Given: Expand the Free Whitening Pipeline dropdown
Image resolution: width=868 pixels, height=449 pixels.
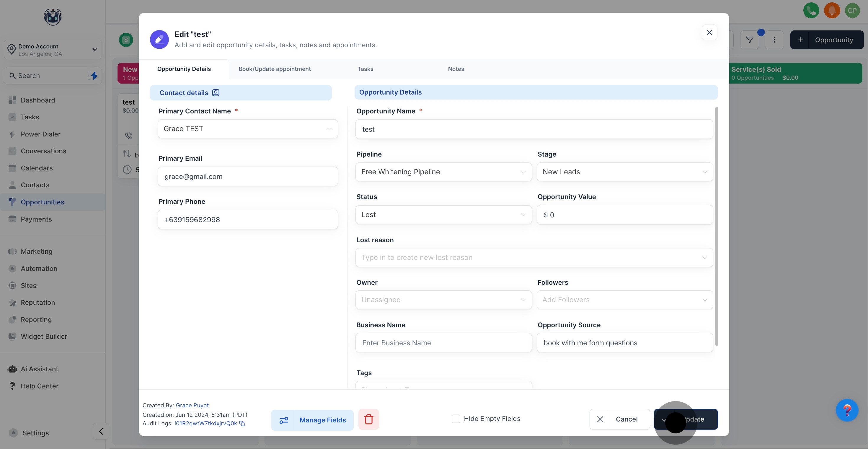Looking at the screenshot, I should [x=443, y=172].
